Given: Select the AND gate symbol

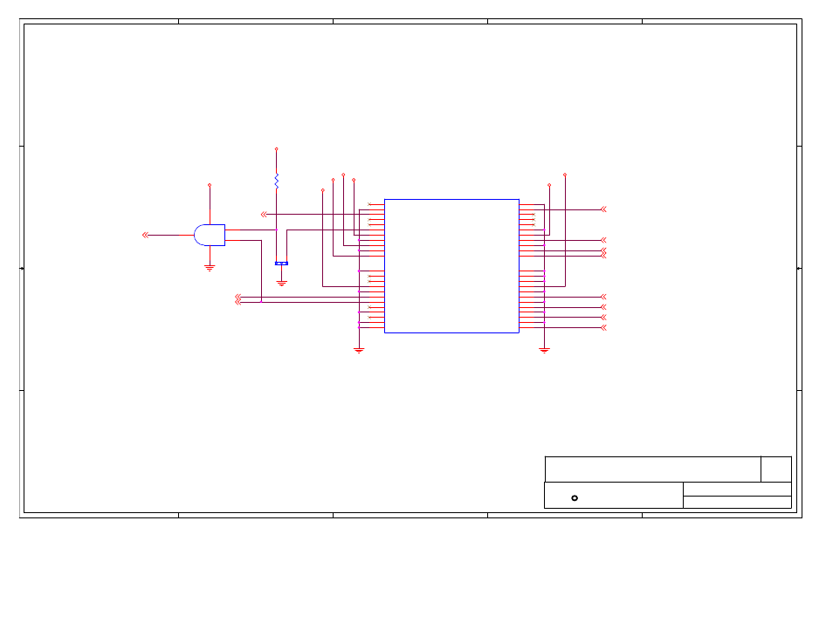Looking at the screenshot, I should (210, 236).
